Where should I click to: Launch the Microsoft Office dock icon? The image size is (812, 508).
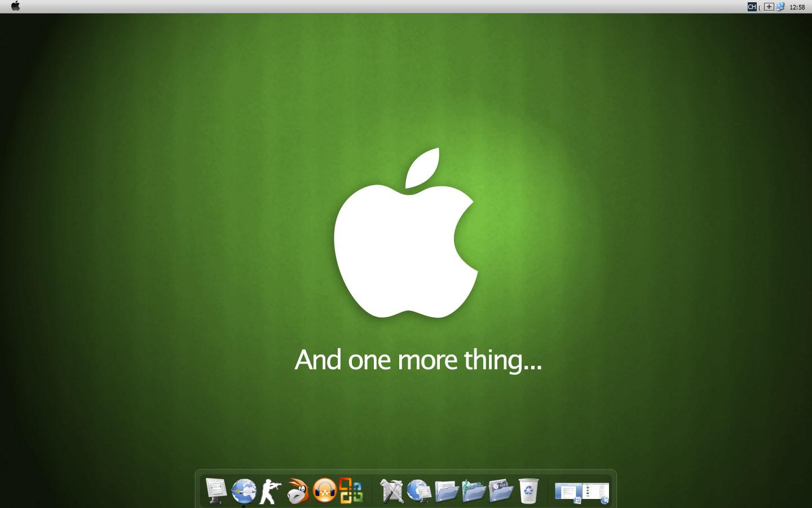coord(351,491)
